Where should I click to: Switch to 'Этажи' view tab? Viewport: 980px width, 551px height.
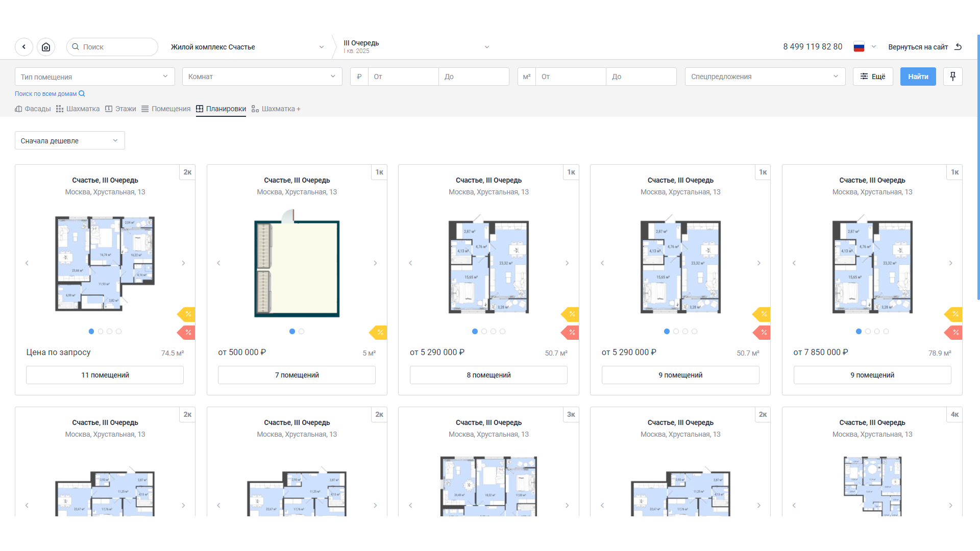(x=120, y=109)
